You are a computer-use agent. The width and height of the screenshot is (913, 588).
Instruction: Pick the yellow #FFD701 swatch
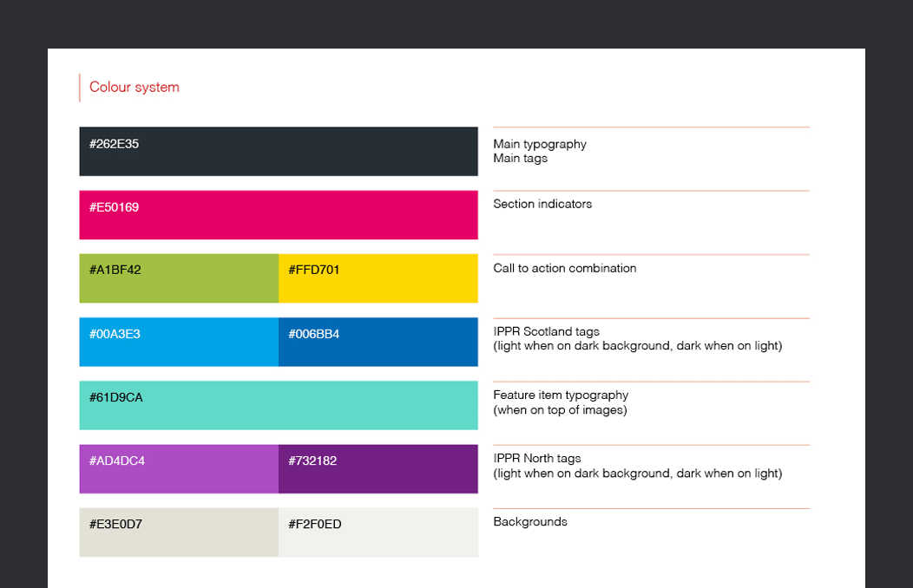point(378,278)
